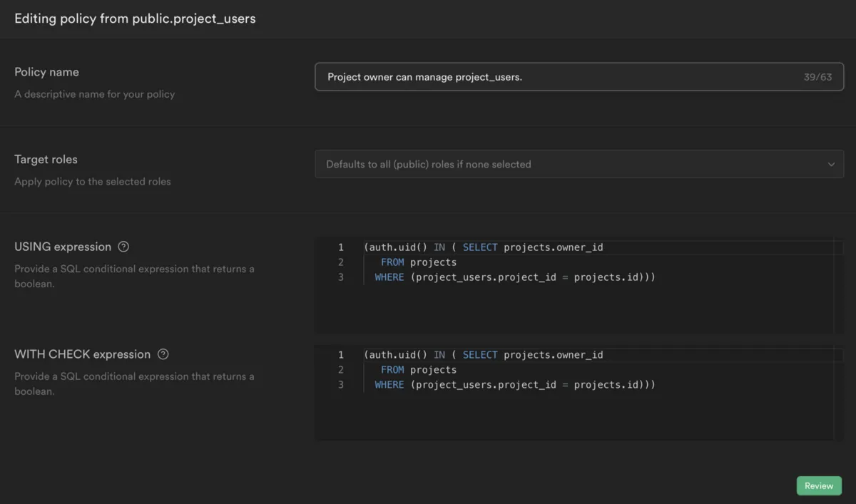The width and height of the screenshot is (856, 504).
Task: Click the 'WITH CHECK expression' label
Action: coord(82,354)
